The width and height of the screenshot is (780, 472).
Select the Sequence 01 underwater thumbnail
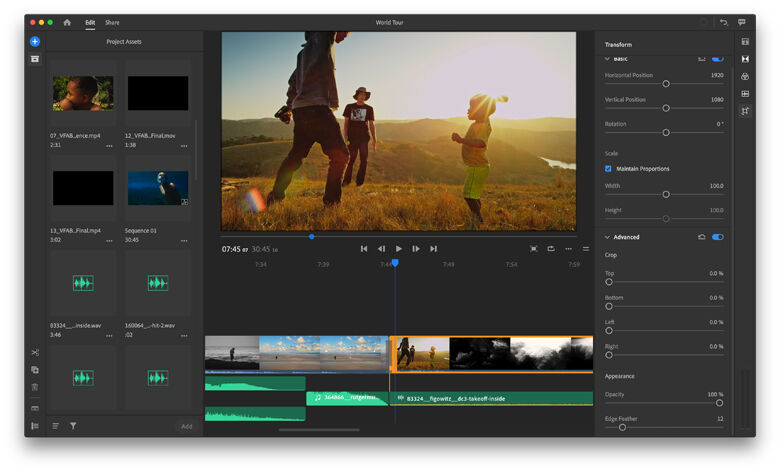158,188
